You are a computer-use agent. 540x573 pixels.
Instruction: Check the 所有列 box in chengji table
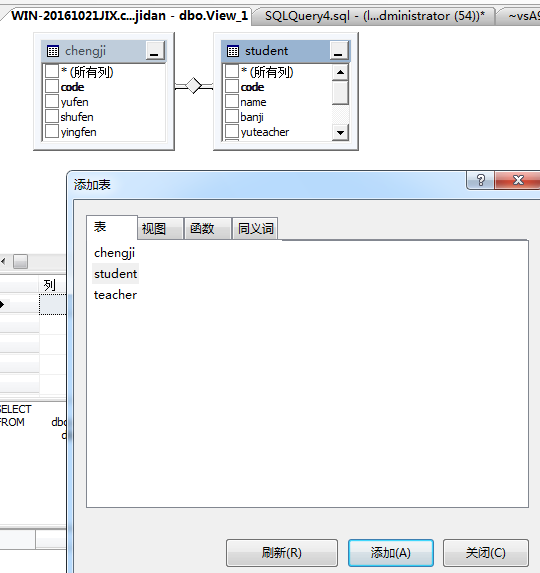coord(52,72)
